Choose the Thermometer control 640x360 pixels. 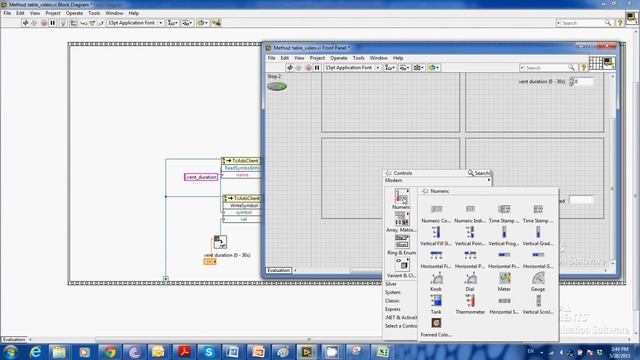coord(470,304)
